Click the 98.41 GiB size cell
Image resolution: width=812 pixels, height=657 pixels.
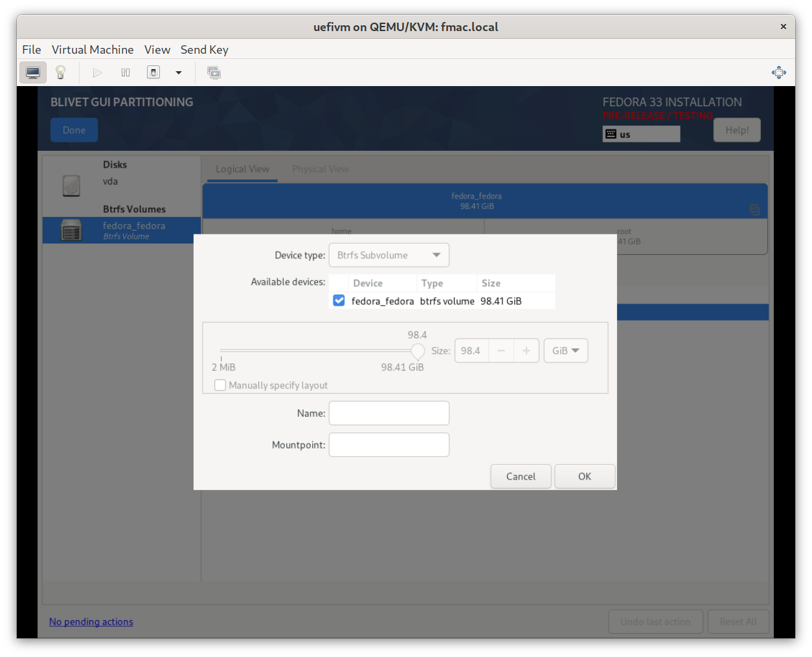(x=501, y=301)
